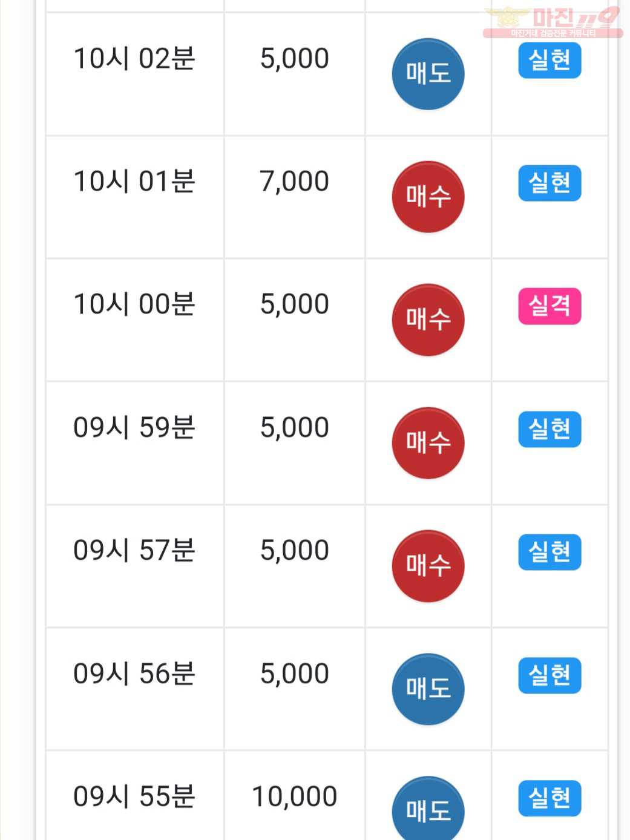Choose the 실현 badge for 09시 56분
The height and width of the screenshot is (840, 630).
pyautogui.click(x=550, y=675)
